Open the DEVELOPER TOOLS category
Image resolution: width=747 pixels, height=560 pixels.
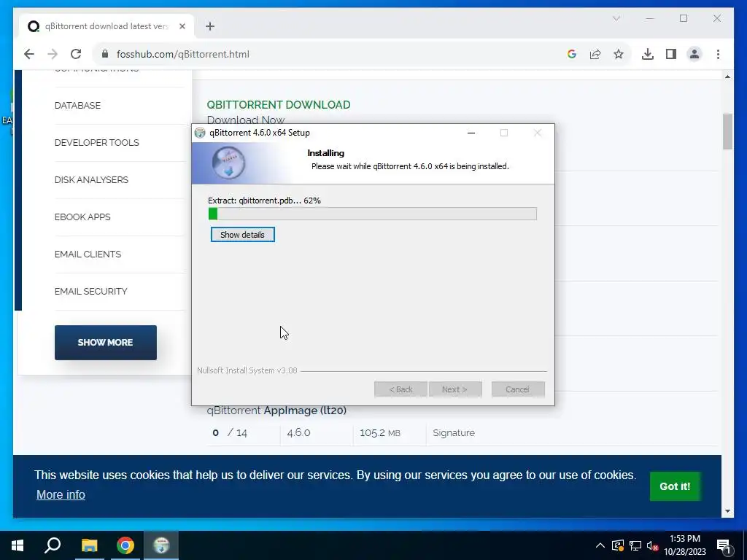(x=97, y=142)
